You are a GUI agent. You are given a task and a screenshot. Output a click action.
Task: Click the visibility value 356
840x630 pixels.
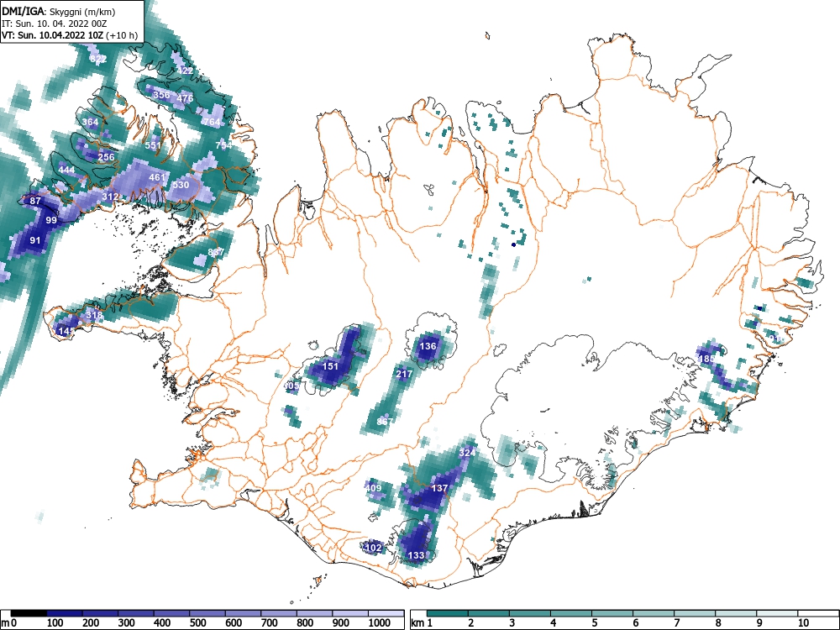tap(161, 96)
